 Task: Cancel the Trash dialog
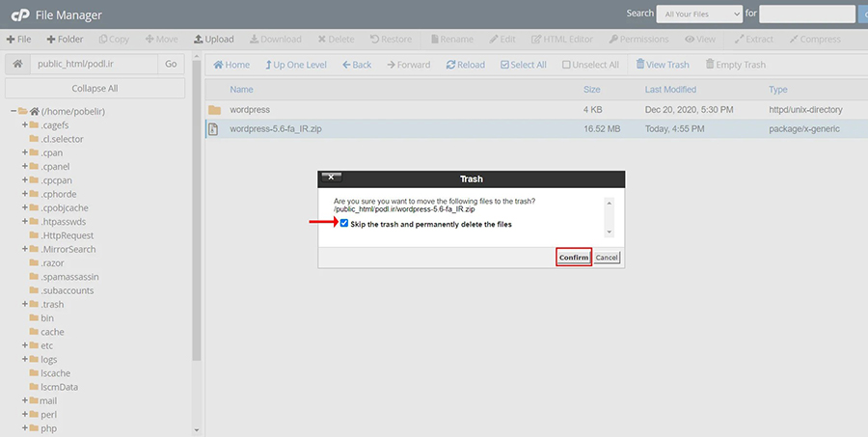pyautogui.click(x=607, y=258)
